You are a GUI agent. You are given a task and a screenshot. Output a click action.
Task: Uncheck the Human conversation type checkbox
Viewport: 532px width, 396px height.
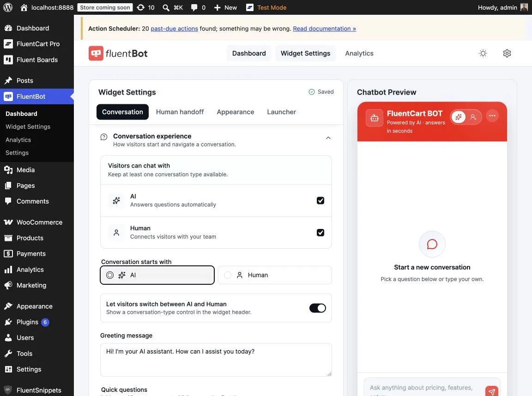coord(320,233)
